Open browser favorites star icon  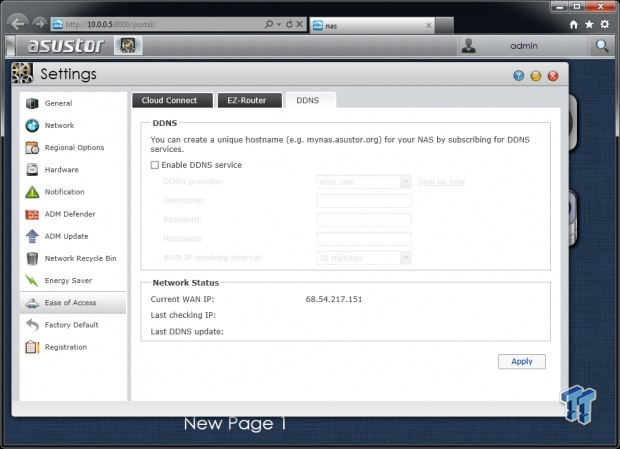click(x=589, y=25)
